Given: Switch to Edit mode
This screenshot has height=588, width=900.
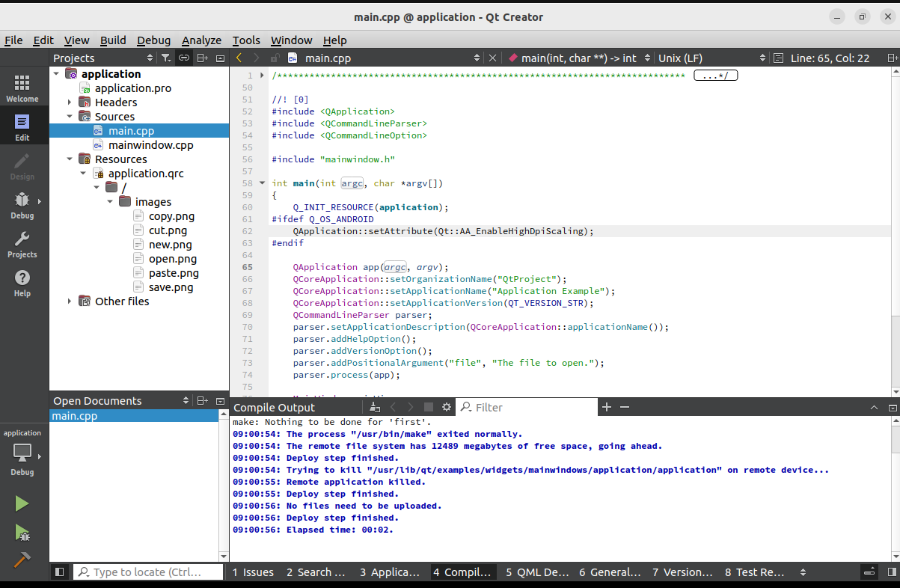Looking at the screenshot, I should (x=22, y=127).
